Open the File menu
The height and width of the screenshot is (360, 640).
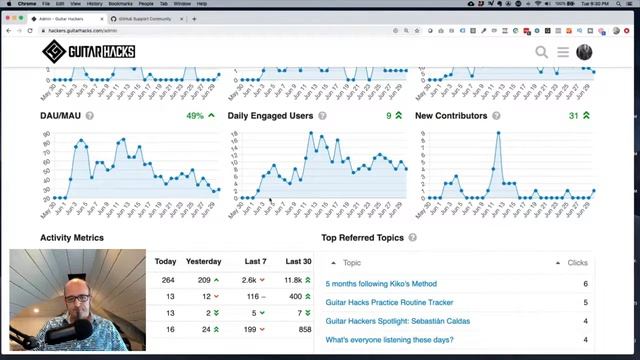[46, 4]
